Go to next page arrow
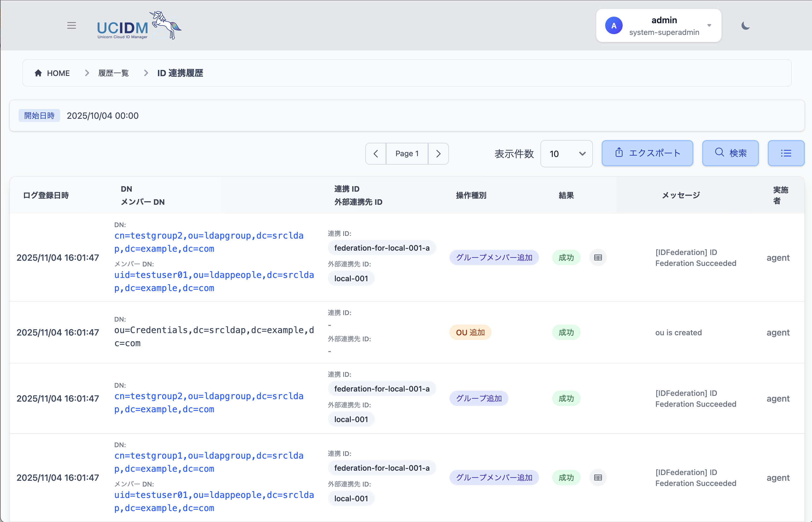The height and width of the screenshot is (522, 812). 438,154
